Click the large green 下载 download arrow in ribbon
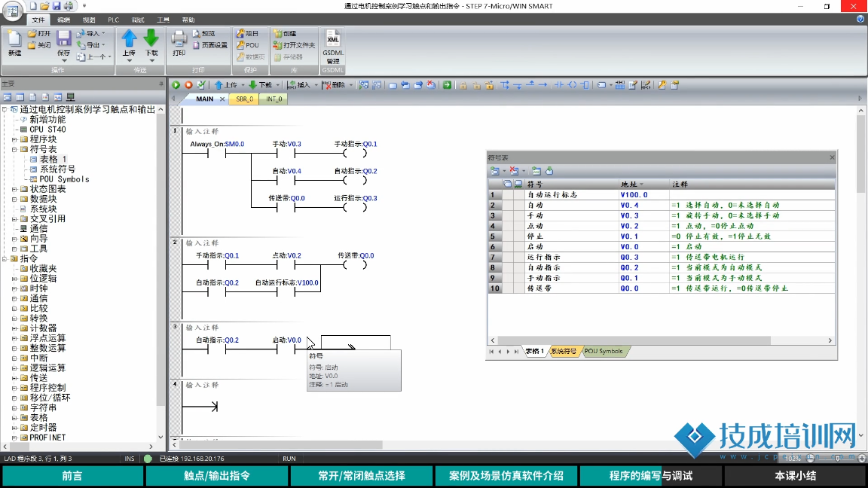Screen dimensions: 868x488 coord(151,38)
